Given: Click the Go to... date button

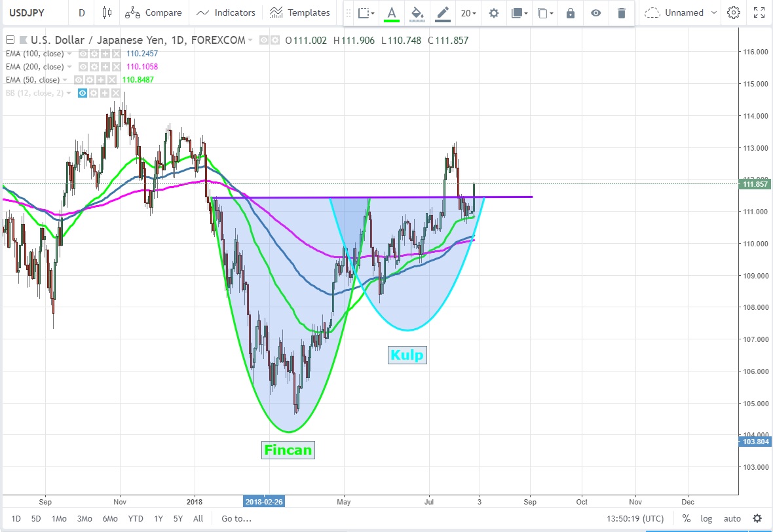Looking at the screenshot, I should (236, 518).
